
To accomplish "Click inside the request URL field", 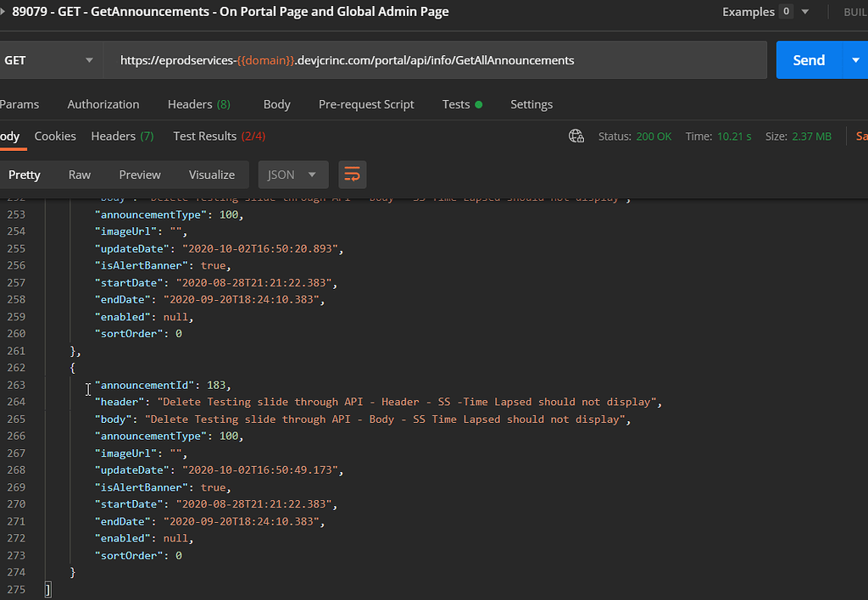I will coord(424,60).
